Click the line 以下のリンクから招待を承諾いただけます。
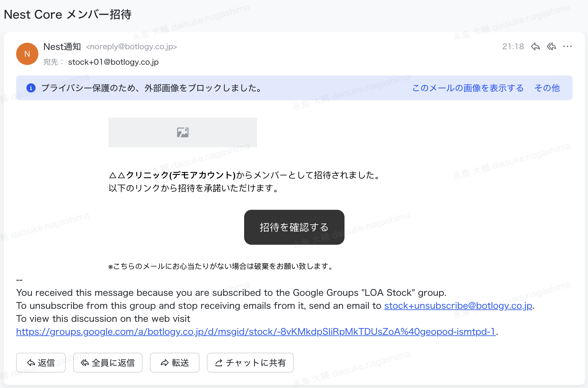The image size is (588, 388). (x=195, y=188)
